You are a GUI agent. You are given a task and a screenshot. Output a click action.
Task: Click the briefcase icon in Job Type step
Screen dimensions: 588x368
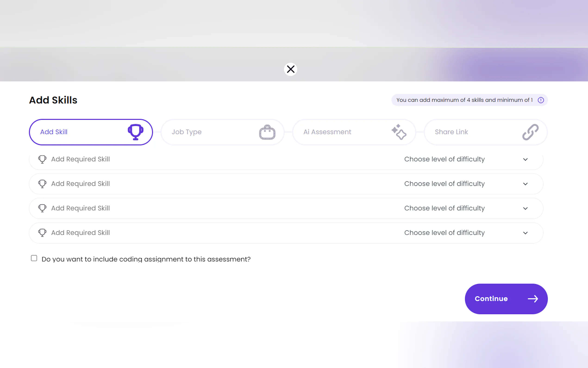point(267,132)
